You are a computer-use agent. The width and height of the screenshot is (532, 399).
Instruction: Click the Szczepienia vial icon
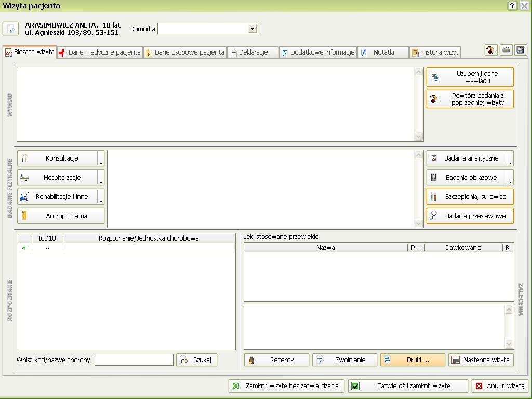[434, 197]
